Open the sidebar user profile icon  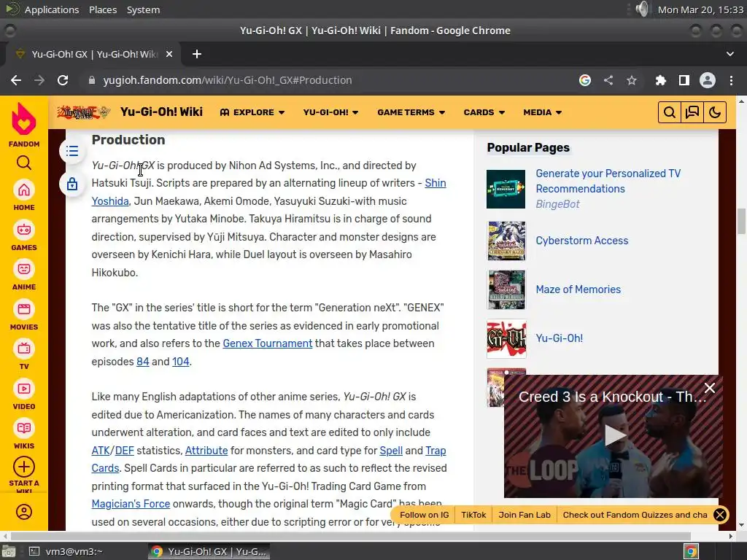pyautogui.click(x=24, y=512)
